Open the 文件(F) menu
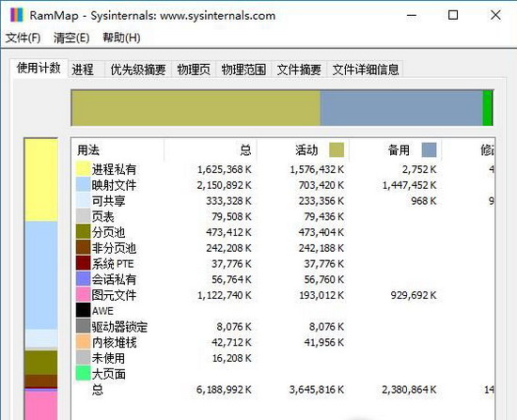The width and height of the screenshot is (517, 420). tap(23, 38)
